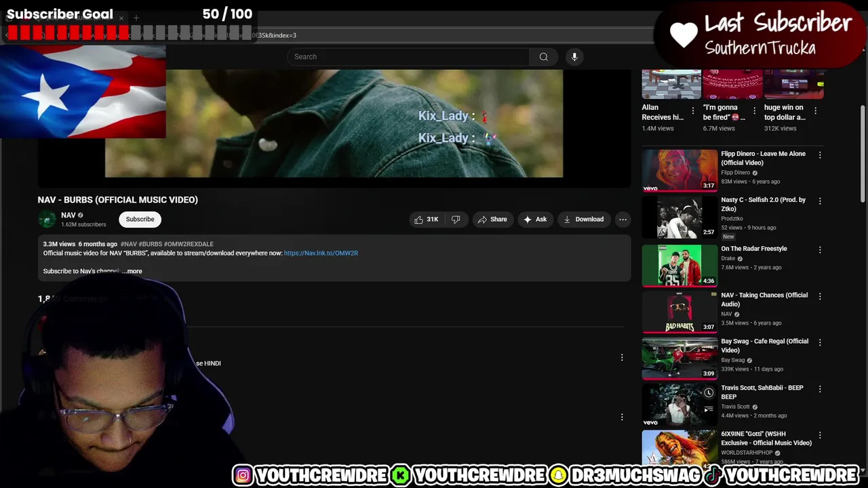Open NAV channel avatar

[x=47, y=219]
